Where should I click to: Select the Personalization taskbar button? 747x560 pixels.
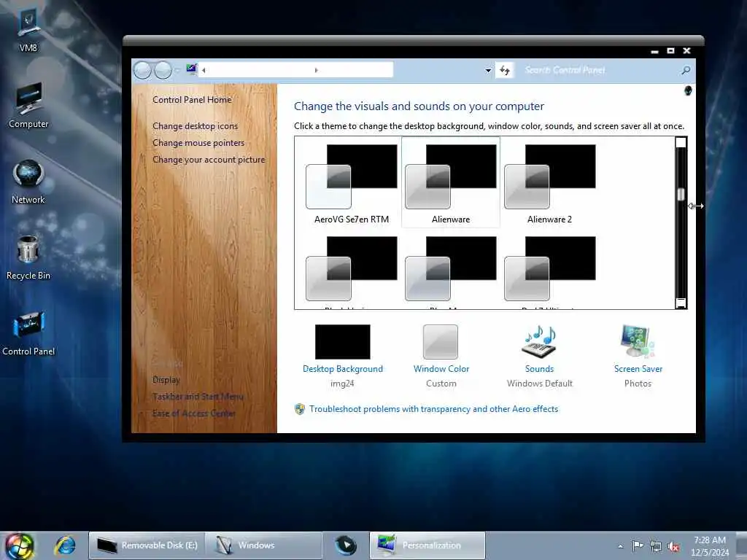click(427, 545)
